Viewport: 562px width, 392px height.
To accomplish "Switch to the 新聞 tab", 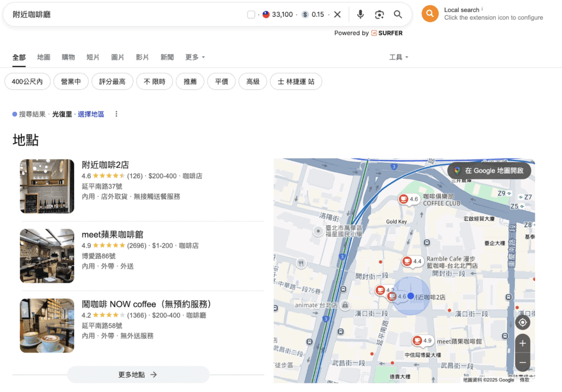I will [167, 57].
